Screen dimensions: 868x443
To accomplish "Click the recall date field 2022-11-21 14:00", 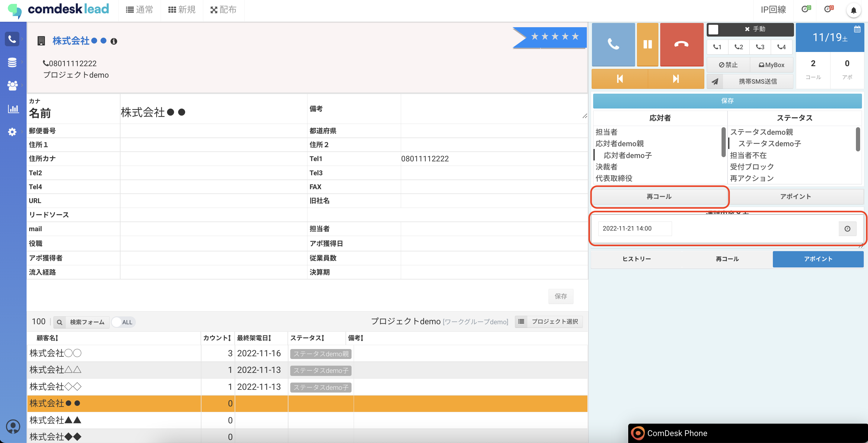I will [x=635, y=228].
